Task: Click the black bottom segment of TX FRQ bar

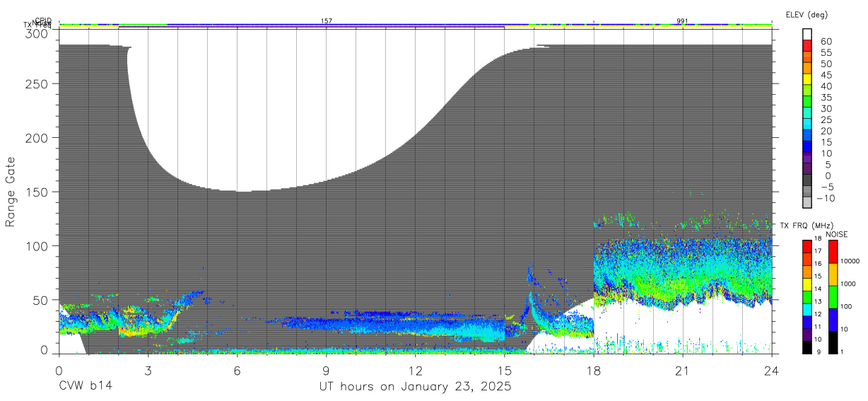Action: click(807, 347)
